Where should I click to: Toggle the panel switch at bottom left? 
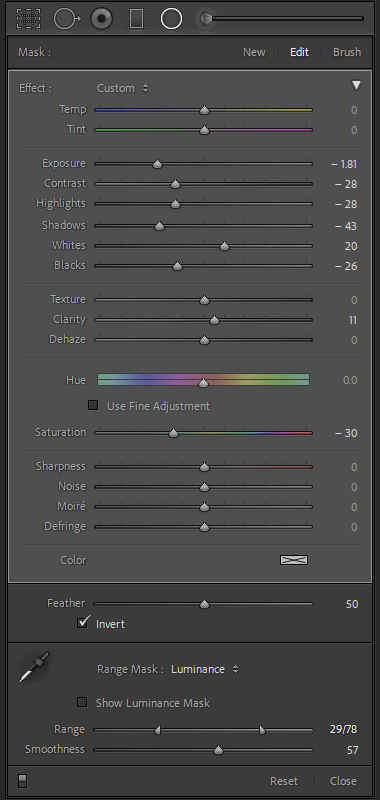(x=23, y=781)
